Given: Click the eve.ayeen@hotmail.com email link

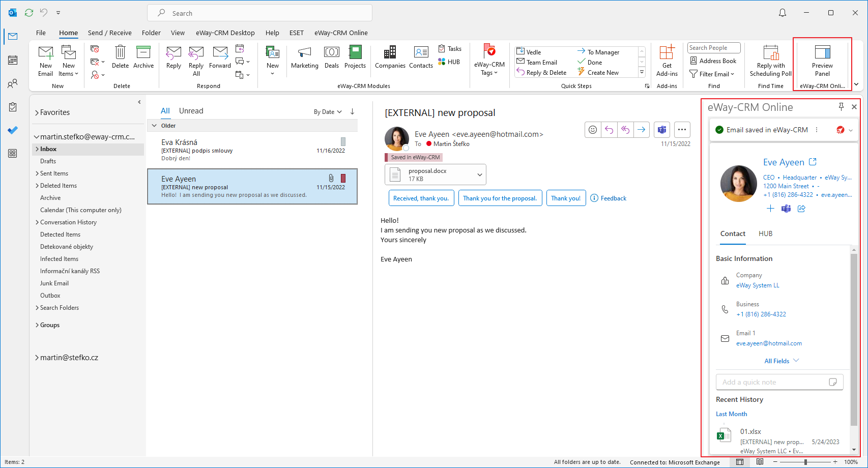Looking at the screenshot, I should click(769, 343).
